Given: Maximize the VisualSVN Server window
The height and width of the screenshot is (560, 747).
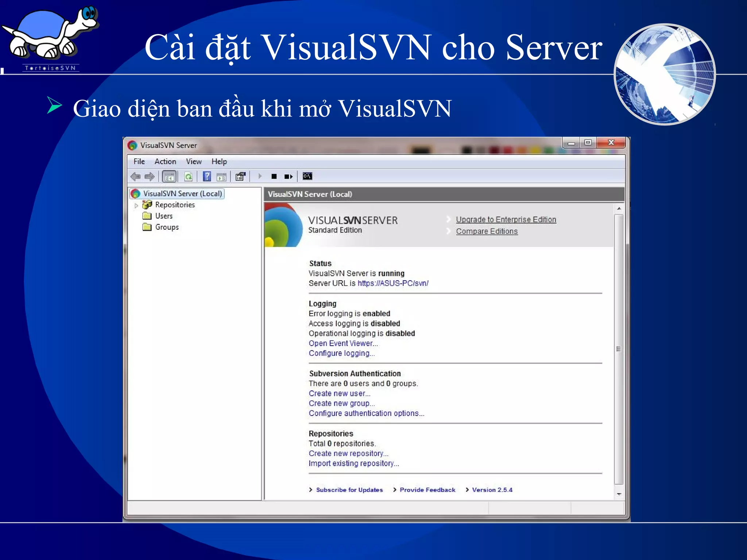Looking at the screenshot, I should (x=588, y=143).
